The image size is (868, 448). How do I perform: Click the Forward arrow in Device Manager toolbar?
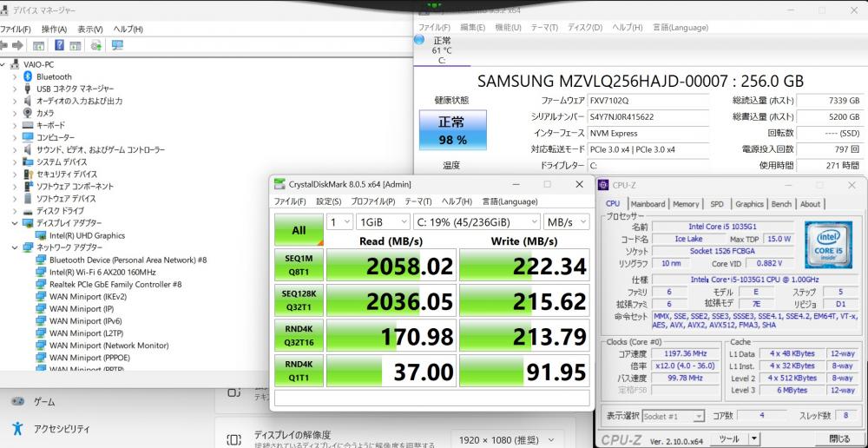[x=17, y=45]
